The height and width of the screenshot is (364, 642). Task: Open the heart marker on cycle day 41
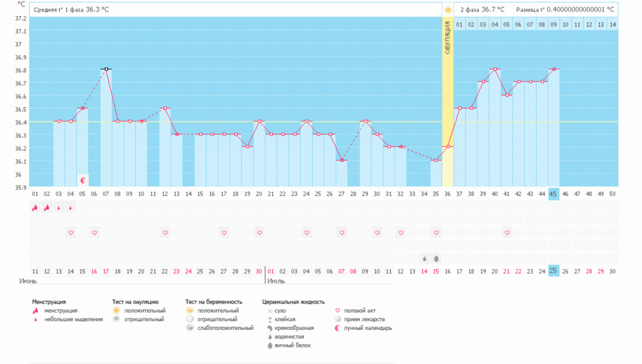tap(507, 232)
